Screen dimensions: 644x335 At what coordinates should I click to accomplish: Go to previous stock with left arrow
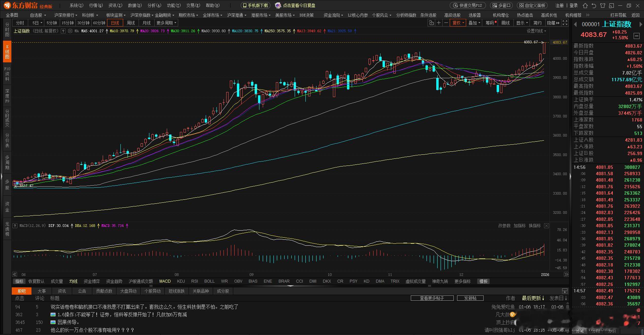point(575,24)
